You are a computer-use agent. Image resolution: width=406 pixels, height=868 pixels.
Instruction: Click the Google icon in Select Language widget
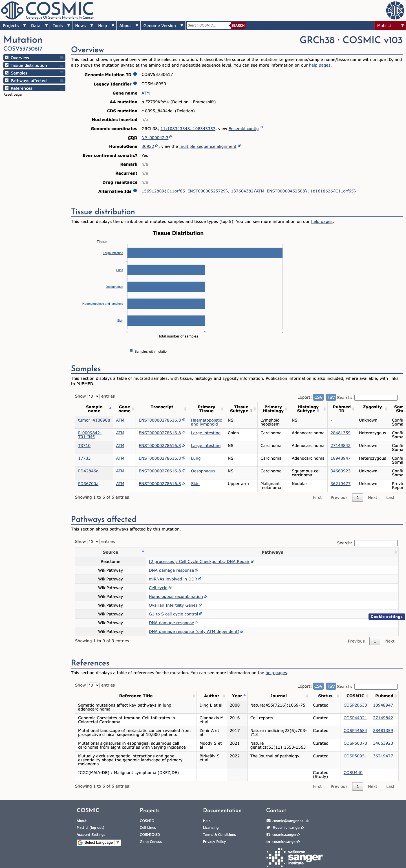tap(80, 842)
